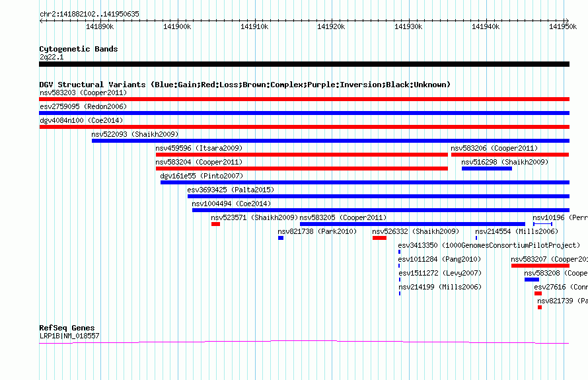Select the blue esv2759095 (Redon2006) gain bar

[x=304, y=113]
